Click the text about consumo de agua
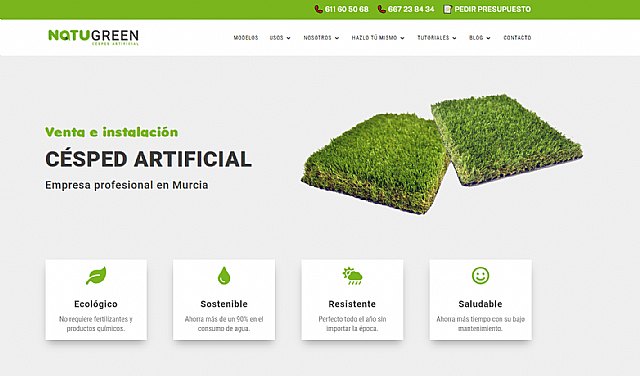Image resolution: width=640 pixels, height=376 pixels. [x=224, y=324]
